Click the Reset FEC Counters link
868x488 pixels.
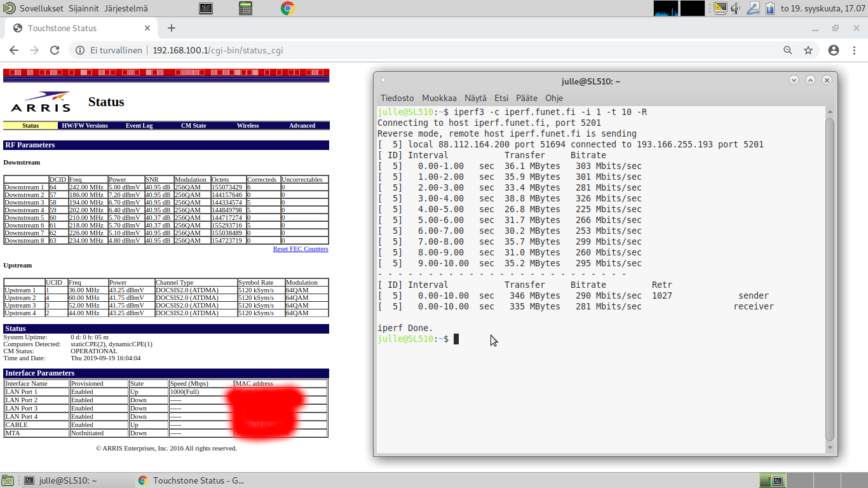[301, 249]
